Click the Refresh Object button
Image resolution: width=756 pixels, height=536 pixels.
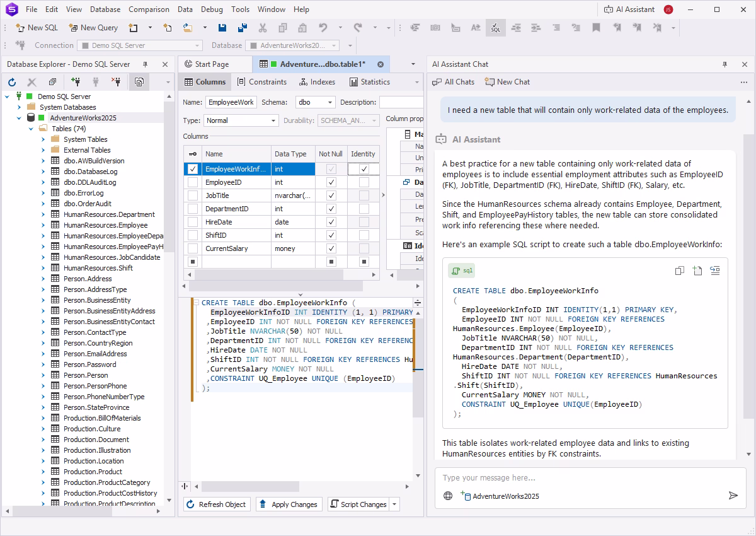[x=217, y=504]
